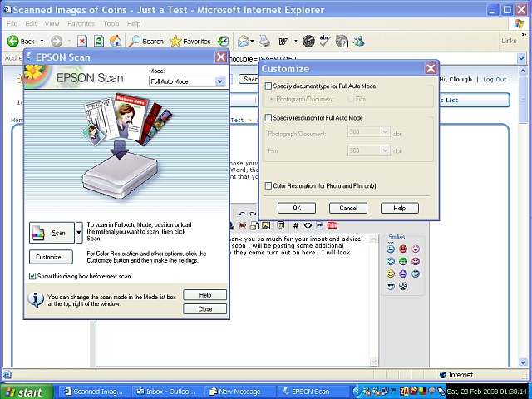Viewport: 532px width, 399px height.
Task: Click the info icon in EPSON Scan
Action: click(x=36, y=299)
